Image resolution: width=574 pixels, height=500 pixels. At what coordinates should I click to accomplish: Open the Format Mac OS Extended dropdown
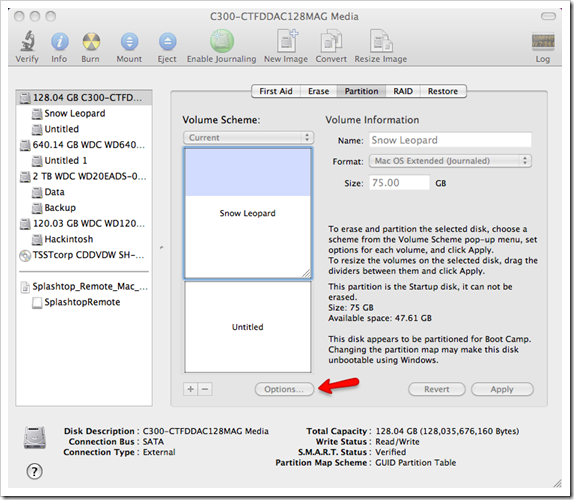coord(450,161)
